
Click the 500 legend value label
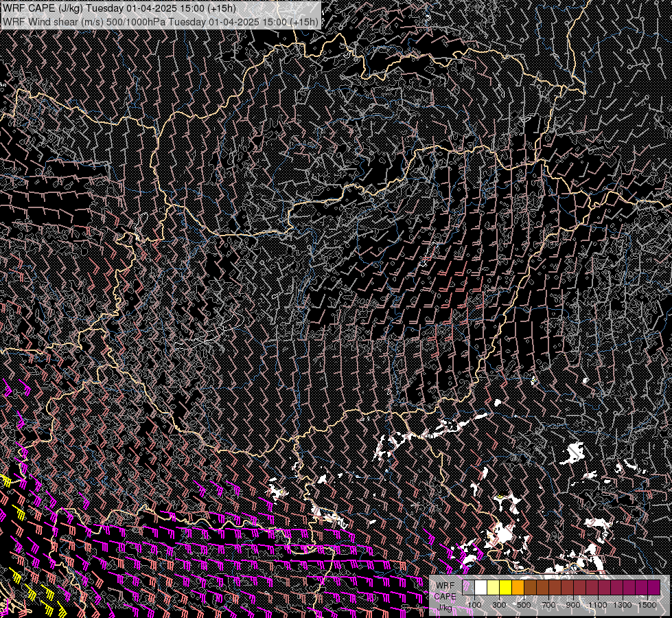pyautogui.click(x=524, y=605)
